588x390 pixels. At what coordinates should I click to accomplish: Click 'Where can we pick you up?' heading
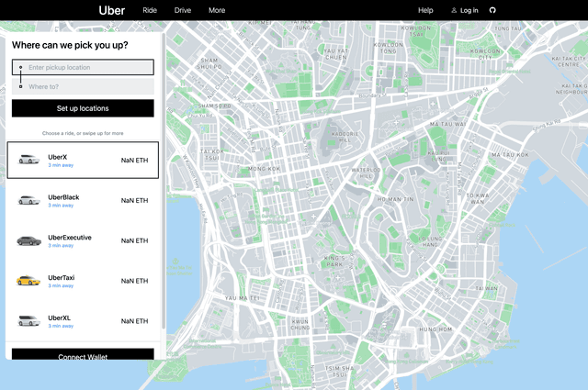pos(70,45)
